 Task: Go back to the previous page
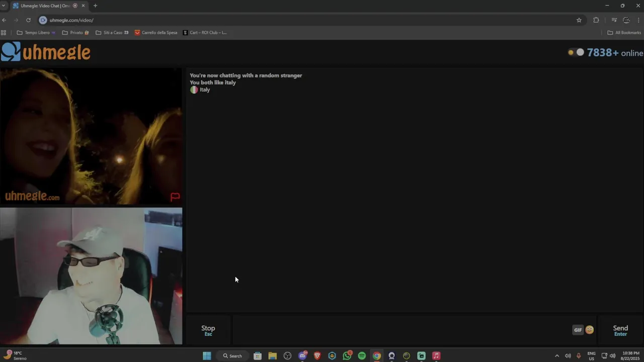tap(4, 20)
